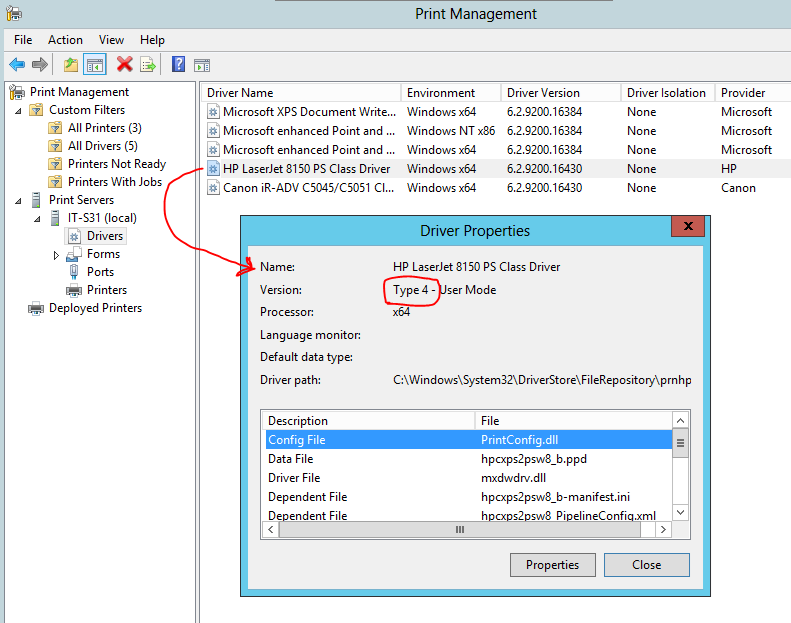
Task: Open the View menu
Action: point(111,40)
